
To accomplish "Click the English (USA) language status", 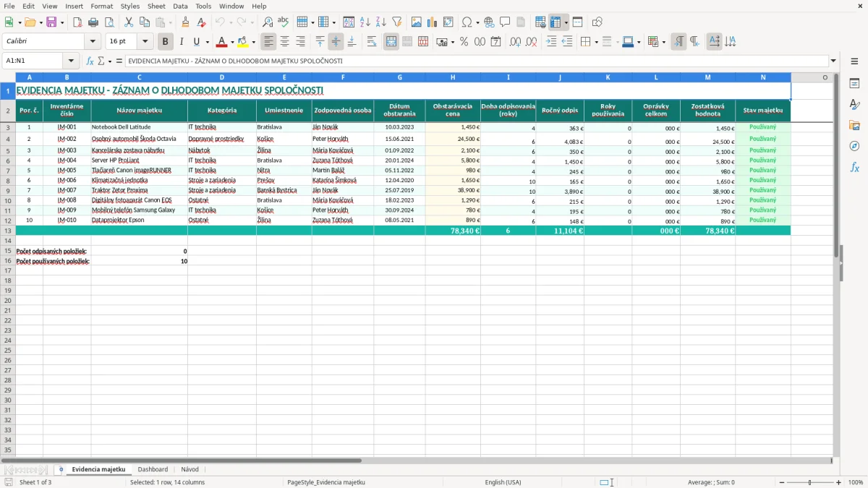I will point(503,482).
